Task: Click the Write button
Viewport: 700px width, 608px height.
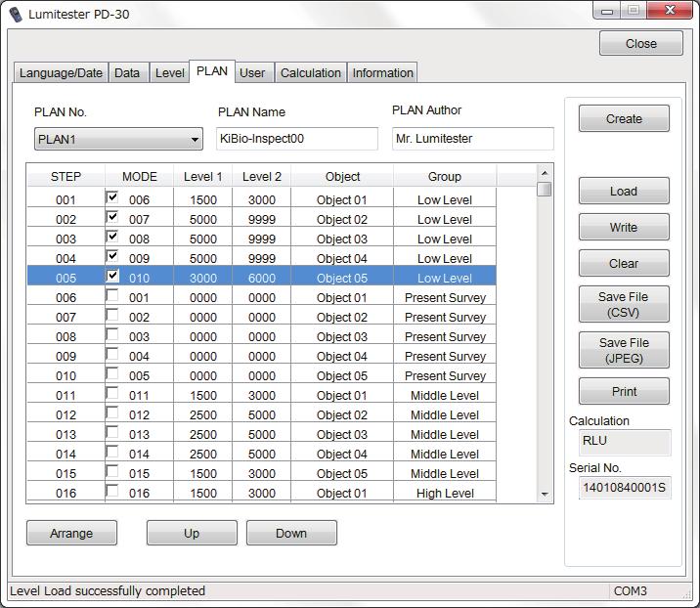Action: coord(624,227)
